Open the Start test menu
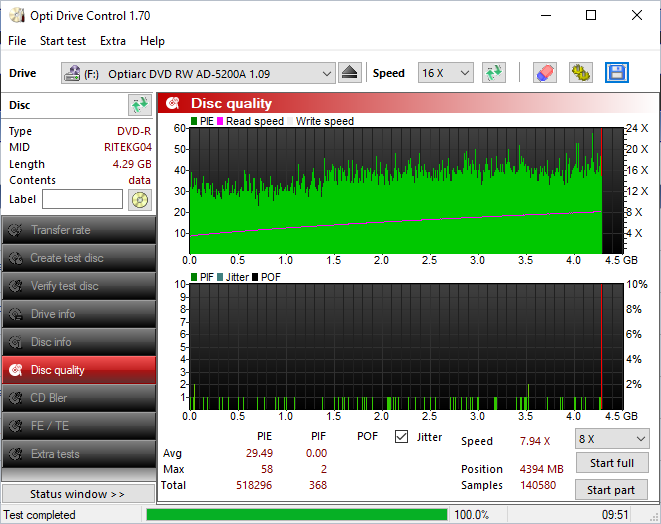 click(63, 41)
